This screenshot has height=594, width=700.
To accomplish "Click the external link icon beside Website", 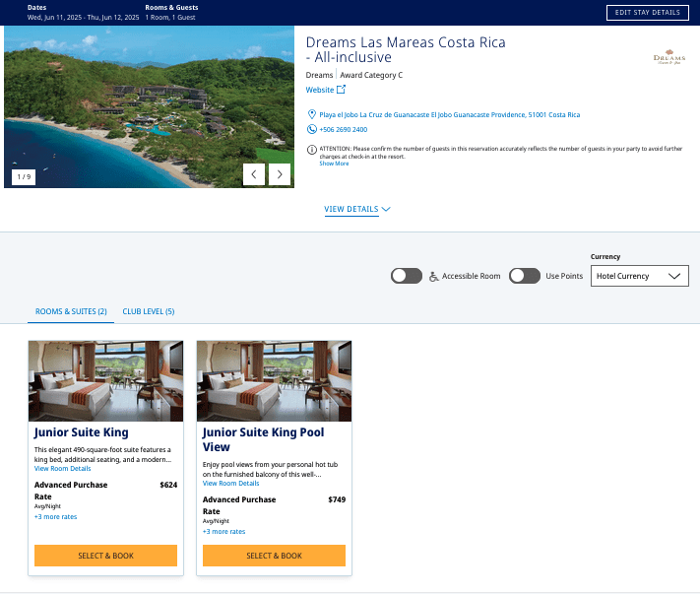I will [341, 90].
